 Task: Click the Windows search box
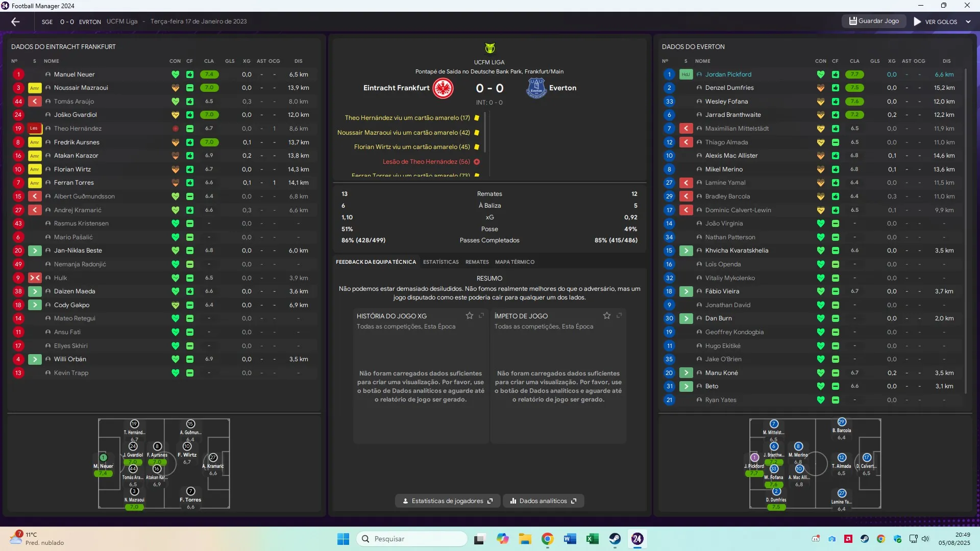411,539
